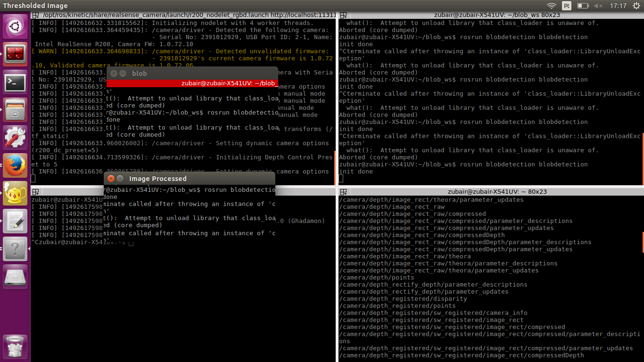
Task: Close the blob window
Action: (x=114, y=74)
